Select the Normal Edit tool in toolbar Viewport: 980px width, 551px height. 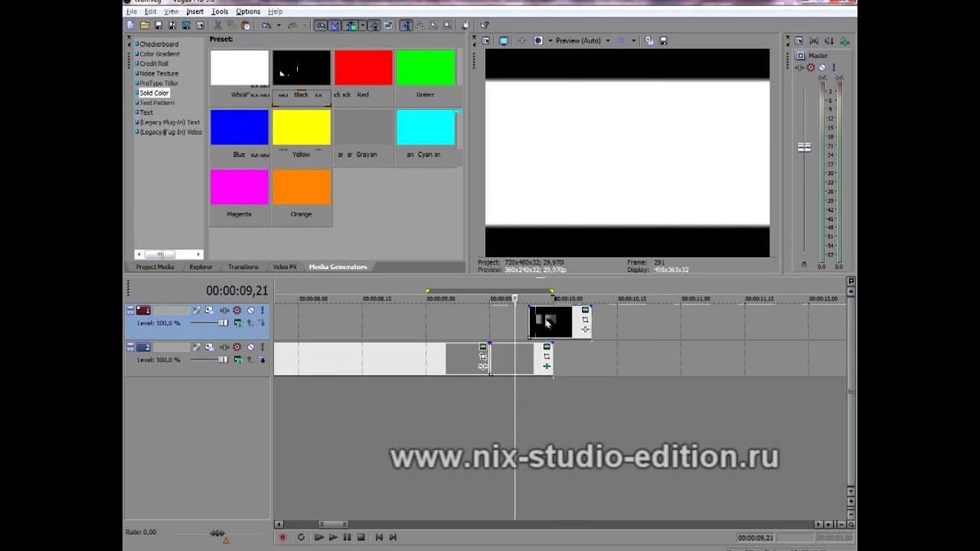[406, 25]
